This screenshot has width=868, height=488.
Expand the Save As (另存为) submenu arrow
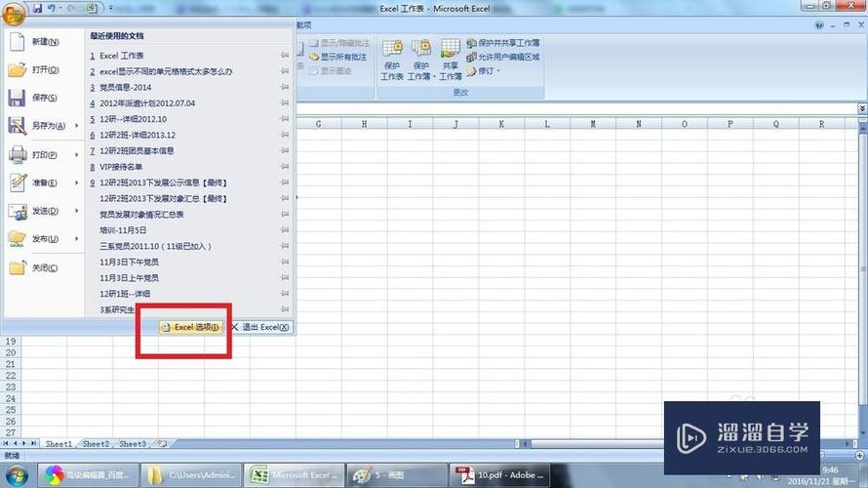pyautogui.click(x=76, y=126)
